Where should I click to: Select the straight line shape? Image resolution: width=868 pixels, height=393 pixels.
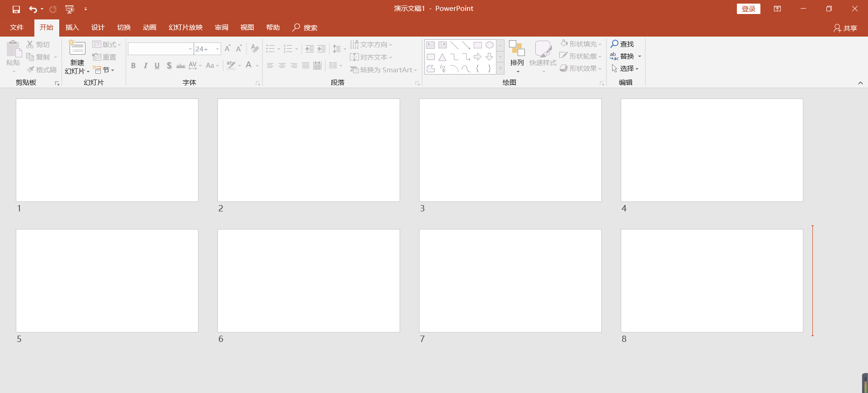coord(454,45)
